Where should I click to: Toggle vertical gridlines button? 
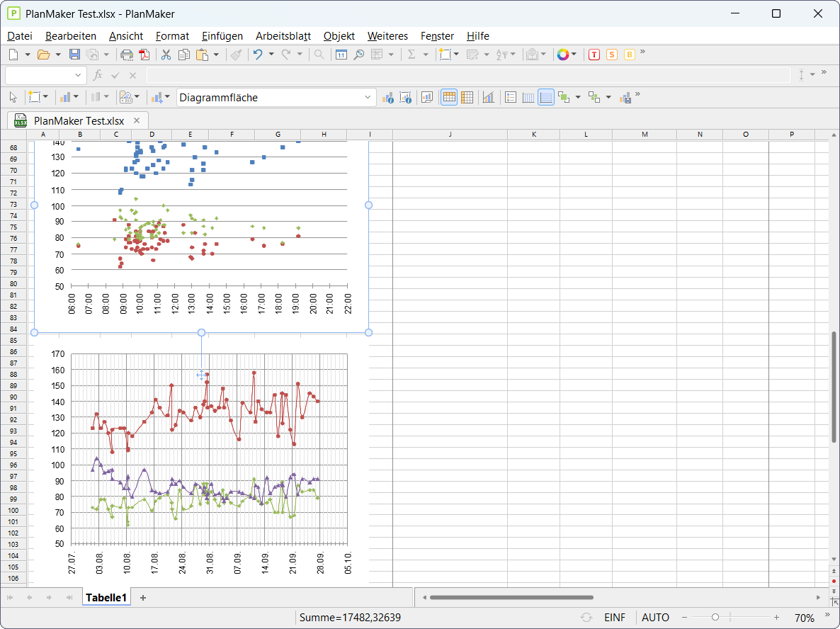[x=528, y=98]
